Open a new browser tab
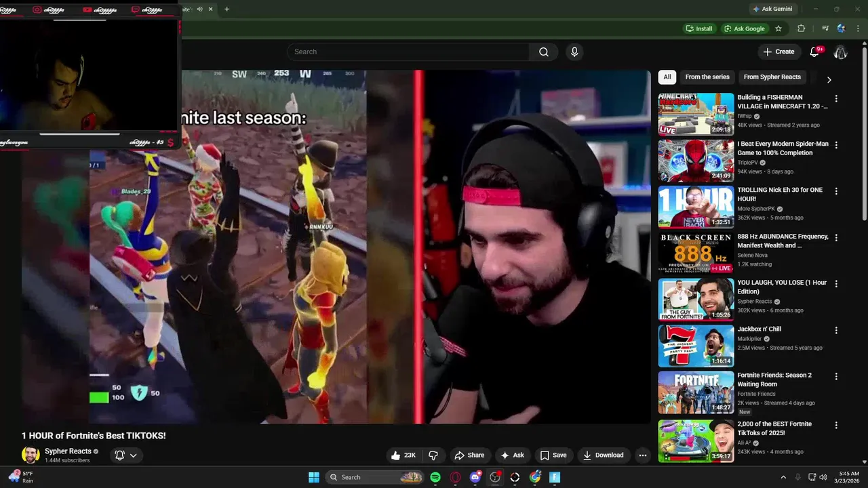Image resolution: width=868 pixels, height=488 pixels. pyautogui.click(x=226, y=9)
